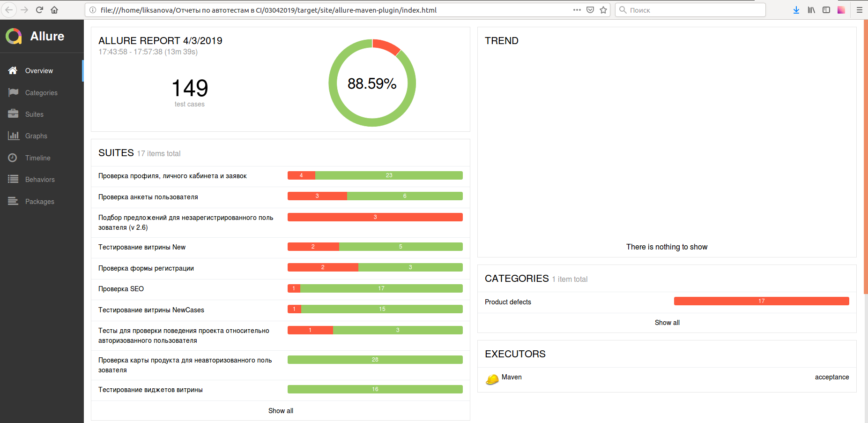Show site information icon in address bar
Viewport: 868px width, 423px height.
coord(92,10)
